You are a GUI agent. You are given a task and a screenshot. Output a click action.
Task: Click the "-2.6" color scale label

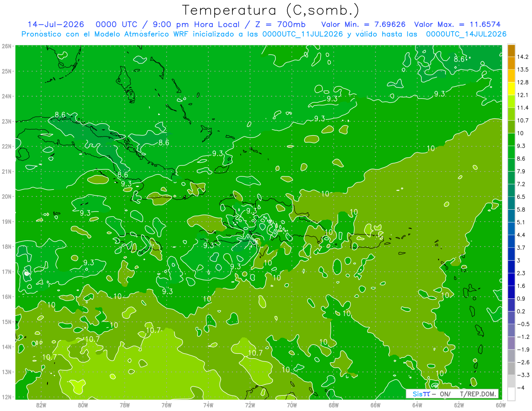(x=522, y=362)
